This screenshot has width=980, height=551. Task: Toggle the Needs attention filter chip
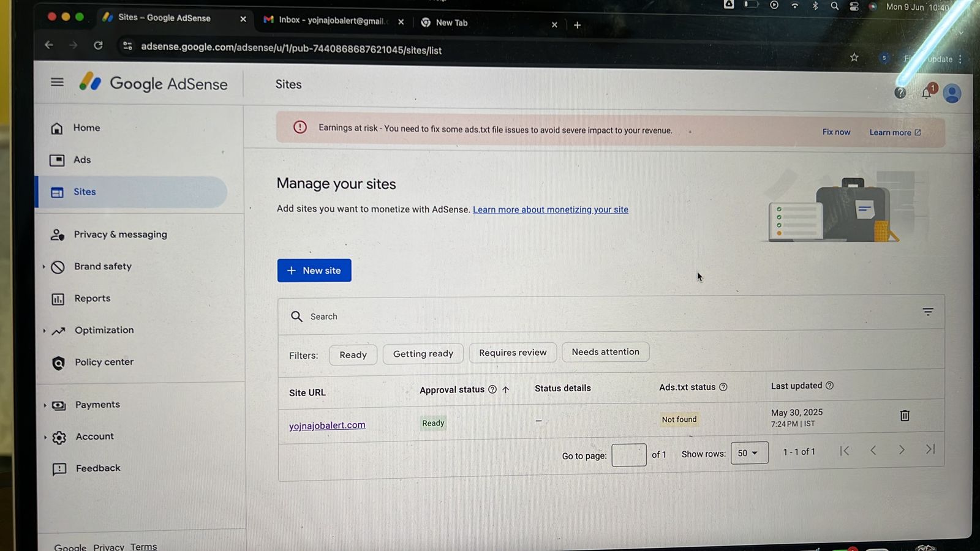pyautogui.click(x=605, y=352)
